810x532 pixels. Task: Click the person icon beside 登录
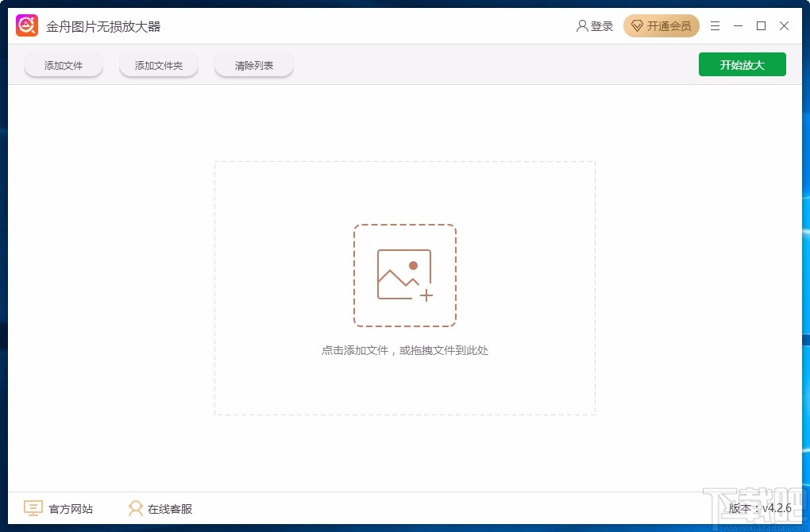582,25
